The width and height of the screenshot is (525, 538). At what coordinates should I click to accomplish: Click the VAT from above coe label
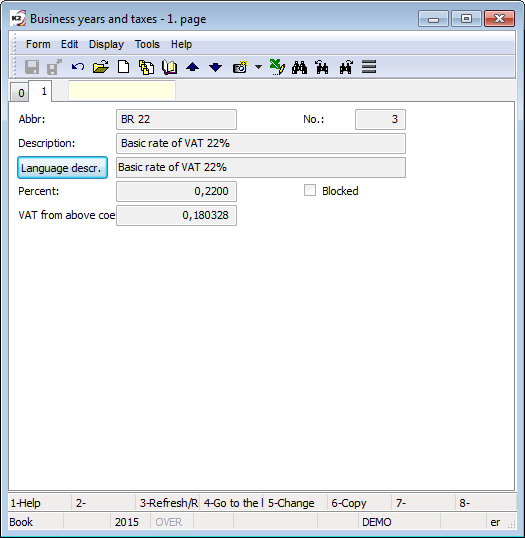pos(67,215)
